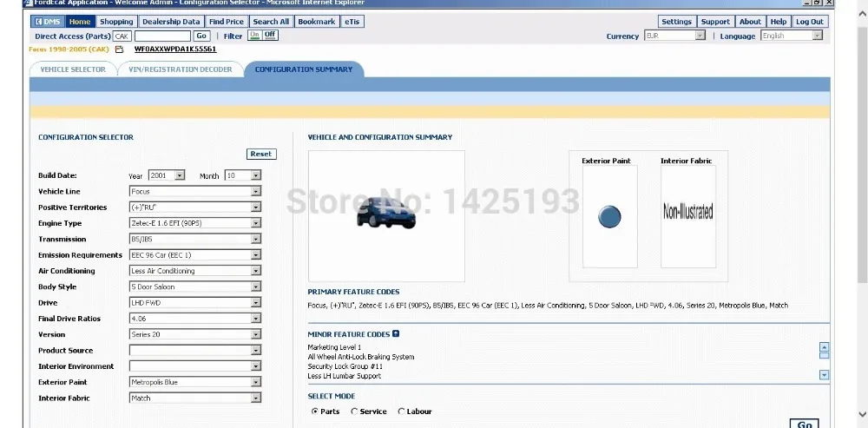Click the CAK catalogue code field
Image resolution: width=868 pixels, height=428 pixels.
point(122,36)
